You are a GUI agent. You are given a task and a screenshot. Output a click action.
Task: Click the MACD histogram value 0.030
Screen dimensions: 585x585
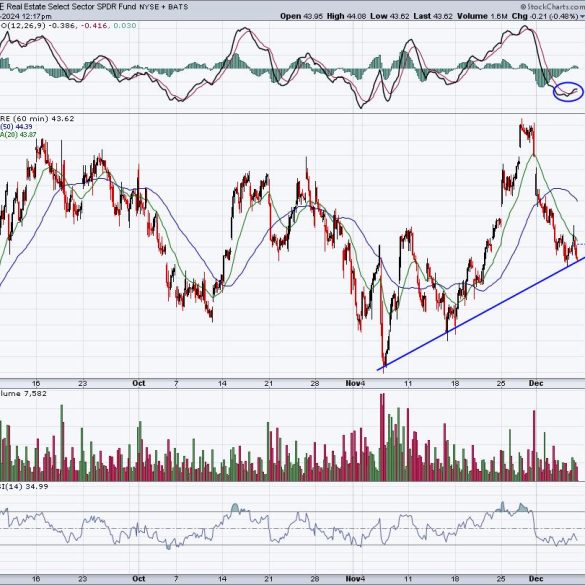125,26
